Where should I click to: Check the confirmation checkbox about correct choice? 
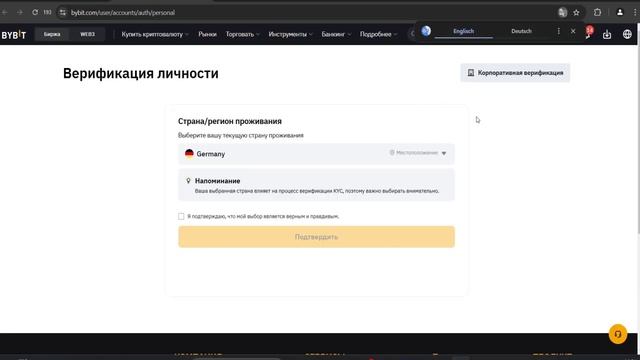click(181, 216)
